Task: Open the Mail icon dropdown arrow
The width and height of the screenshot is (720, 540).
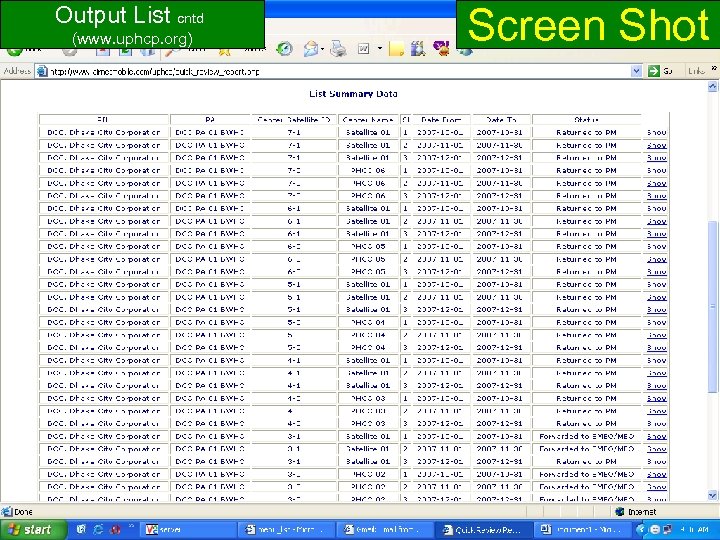Action: click(323, 49)
